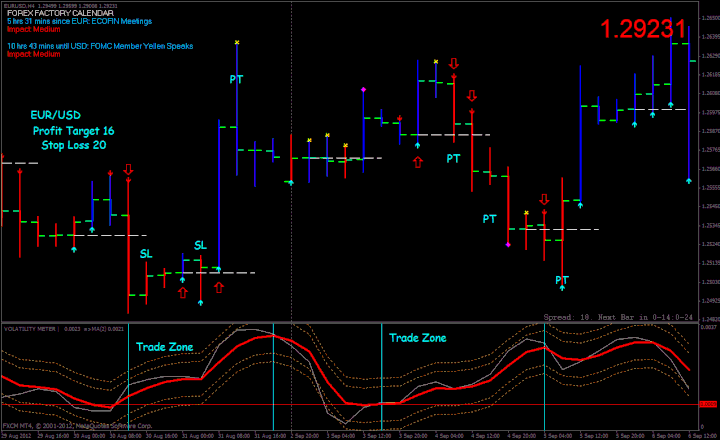The width and height of the screenshot is (720, 440).
Task: Click the Profit Target 16 label
Action: [x=73, y=131]
